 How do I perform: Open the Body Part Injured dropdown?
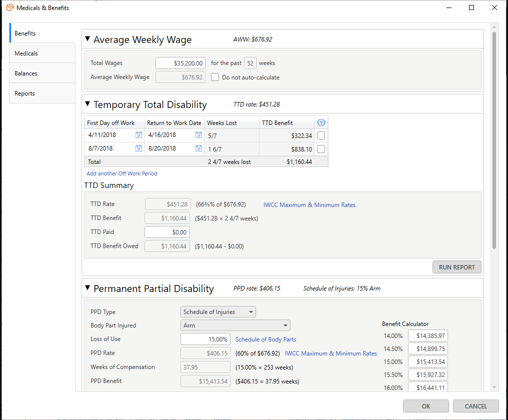click(x=235, y=325)
